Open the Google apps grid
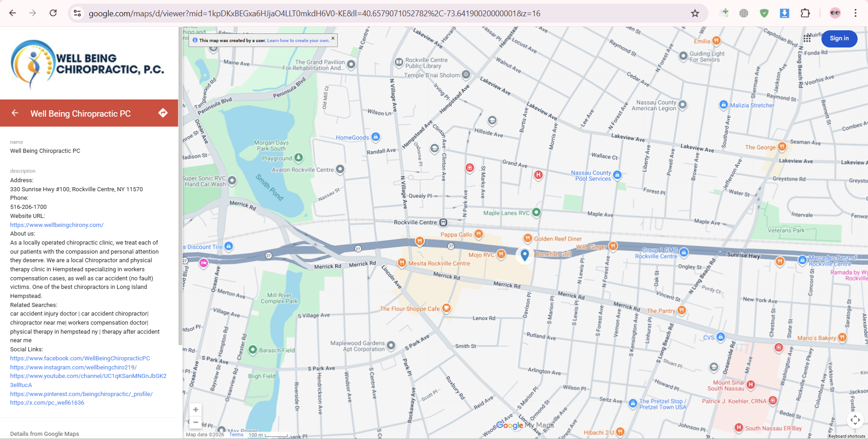Screen dimensions: 868x439 pos(807,39)
